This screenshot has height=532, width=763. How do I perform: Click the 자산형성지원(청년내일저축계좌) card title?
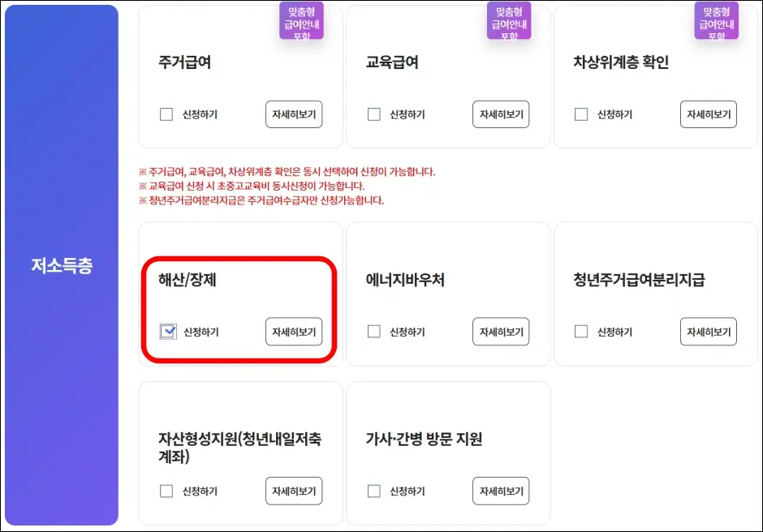pos(240,448)
